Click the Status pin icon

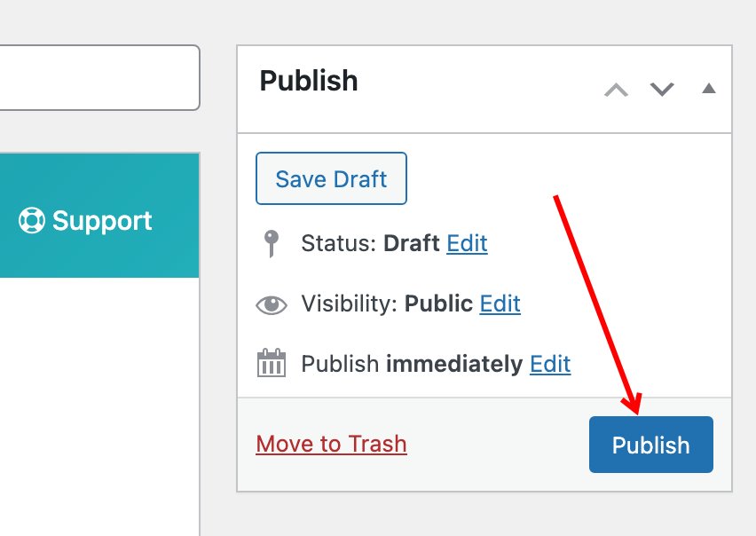tap(272, 243)
